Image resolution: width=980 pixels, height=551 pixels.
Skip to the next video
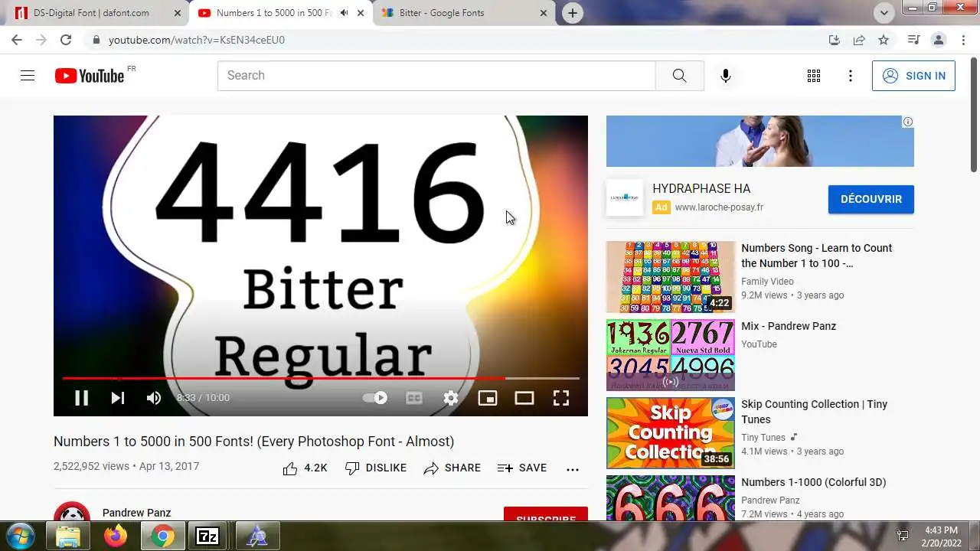point(117,398)
